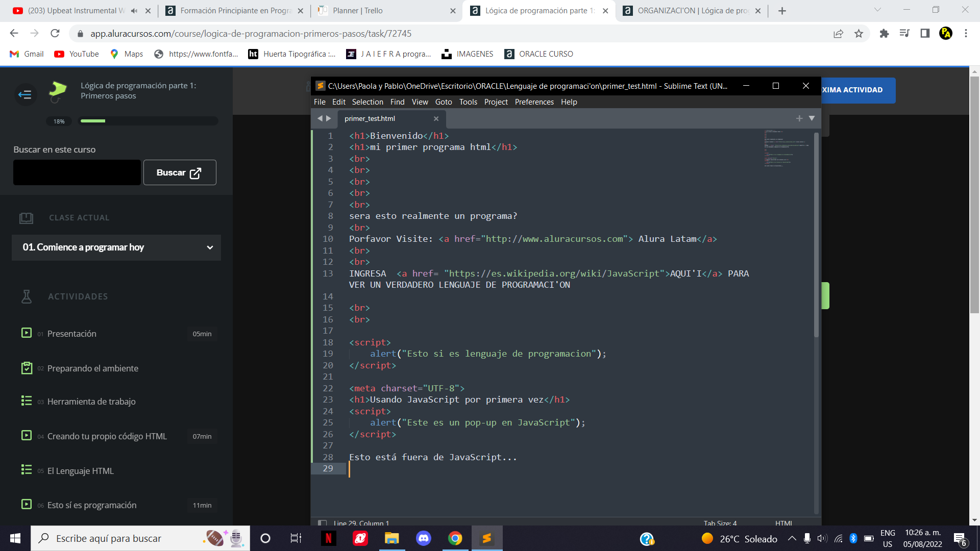Viewport: 980px width, 551px height.
Task: Reload the current Chrome page
Action: tap(55, 33)
